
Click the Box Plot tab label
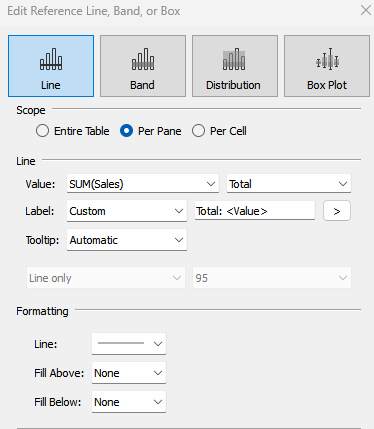pos(327,85)
